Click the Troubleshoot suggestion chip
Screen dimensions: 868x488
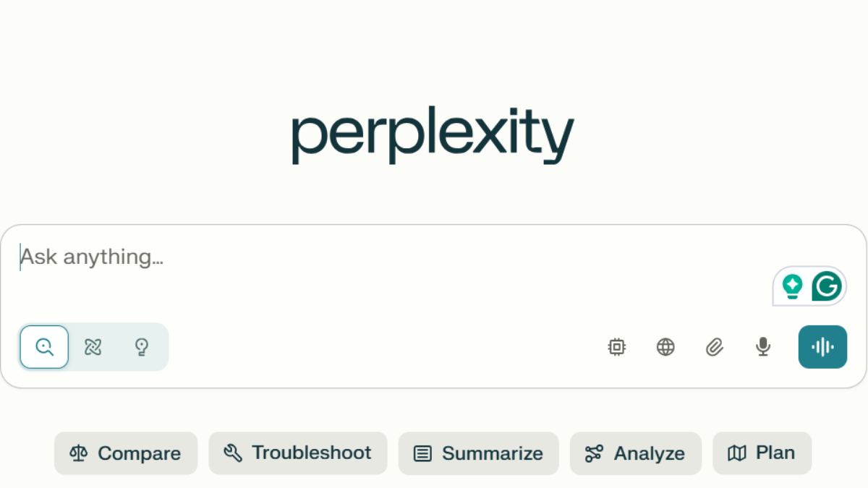(x=298, y=453)
